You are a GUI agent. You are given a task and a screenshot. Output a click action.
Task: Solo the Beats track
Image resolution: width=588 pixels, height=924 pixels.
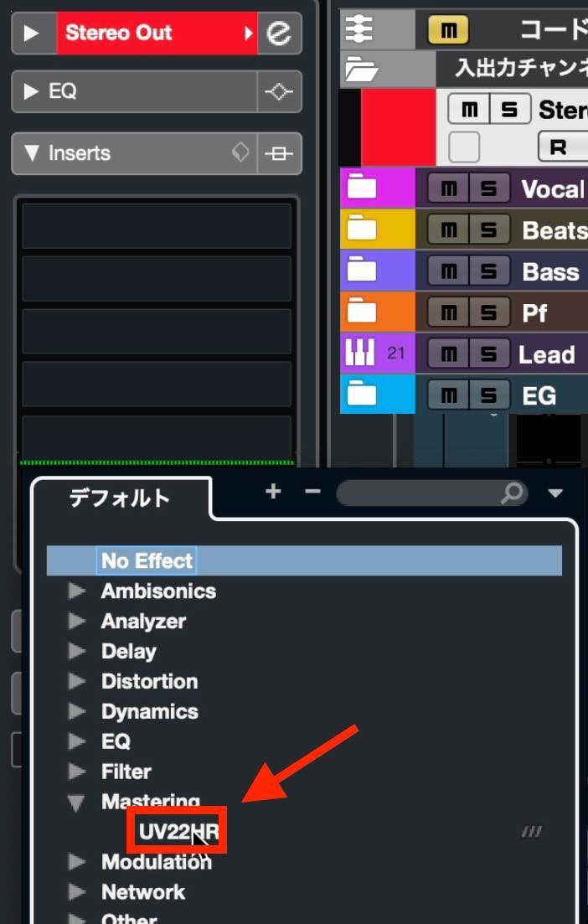click(489, 230)
